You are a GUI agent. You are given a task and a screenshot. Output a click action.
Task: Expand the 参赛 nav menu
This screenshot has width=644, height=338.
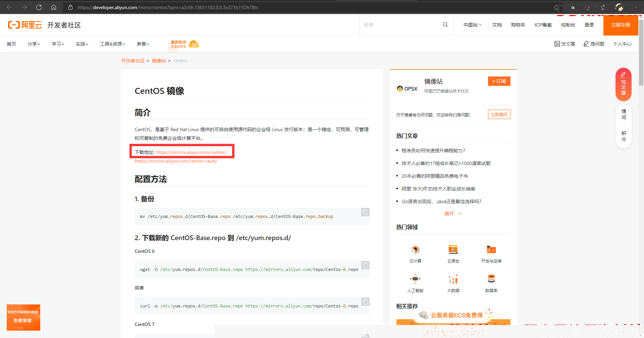(x=143, y=44)
